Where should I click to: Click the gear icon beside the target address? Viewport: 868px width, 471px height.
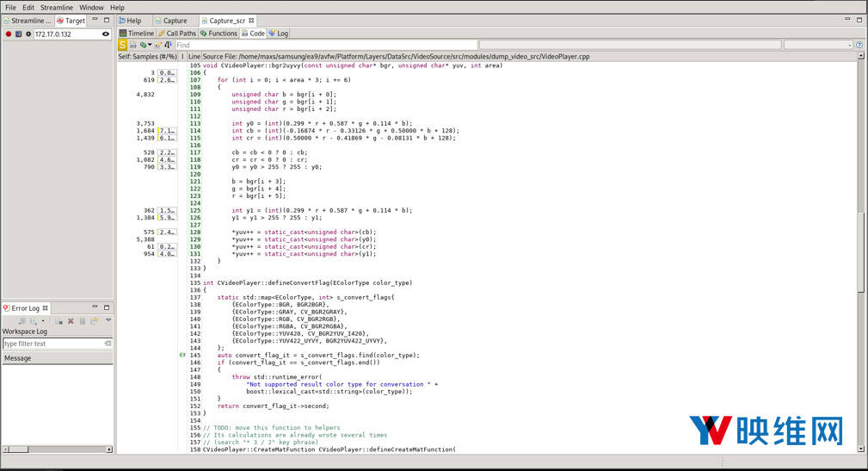click(28, 34)
